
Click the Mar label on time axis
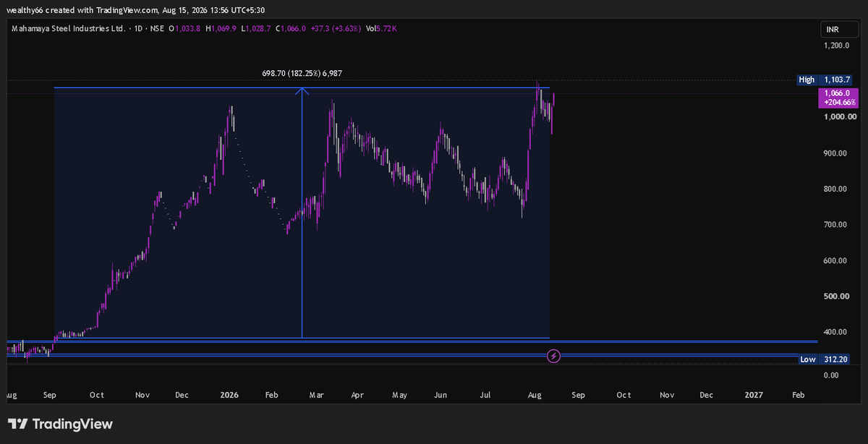316,396
